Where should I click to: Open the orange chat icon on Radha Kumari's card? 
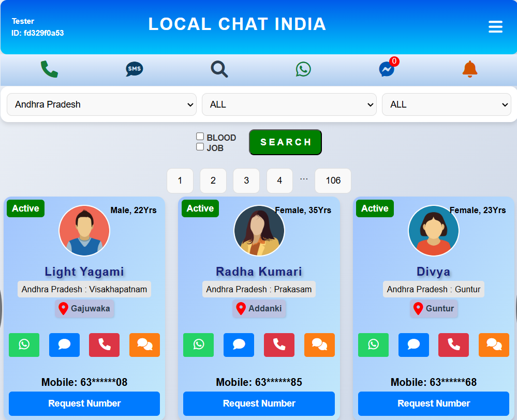pos(319,345)
